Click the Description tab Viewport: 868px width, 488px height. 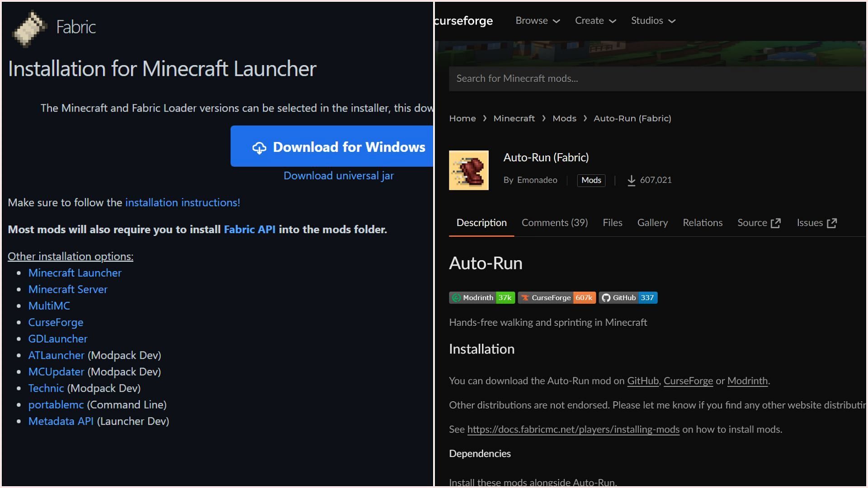click(481, 222)
